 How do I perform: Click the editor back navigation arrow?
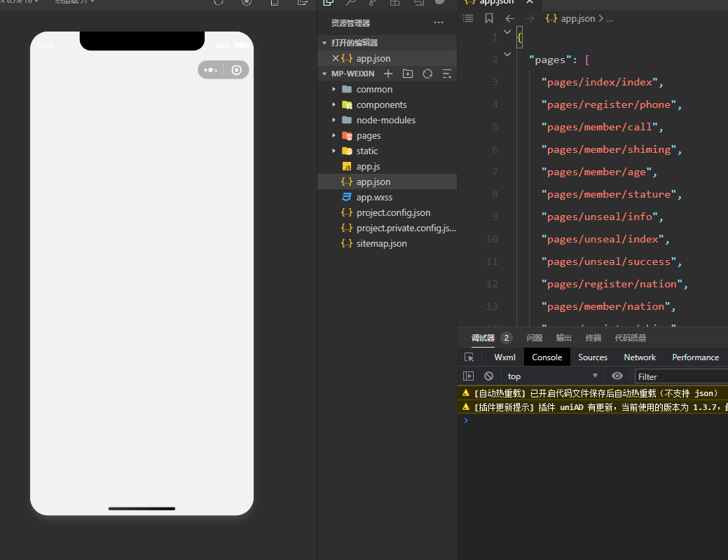pos(509,19)
